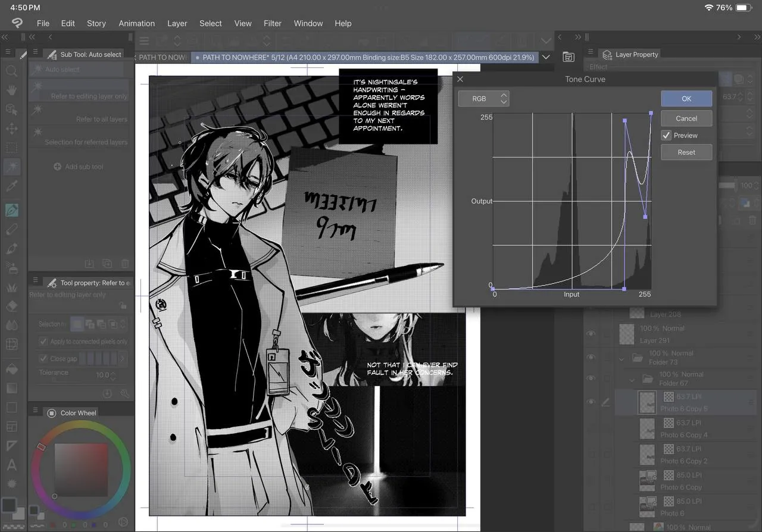Collapse the Folder 73 layer group
This screenshot has height=532, width=762.
[x=622, y=358]
